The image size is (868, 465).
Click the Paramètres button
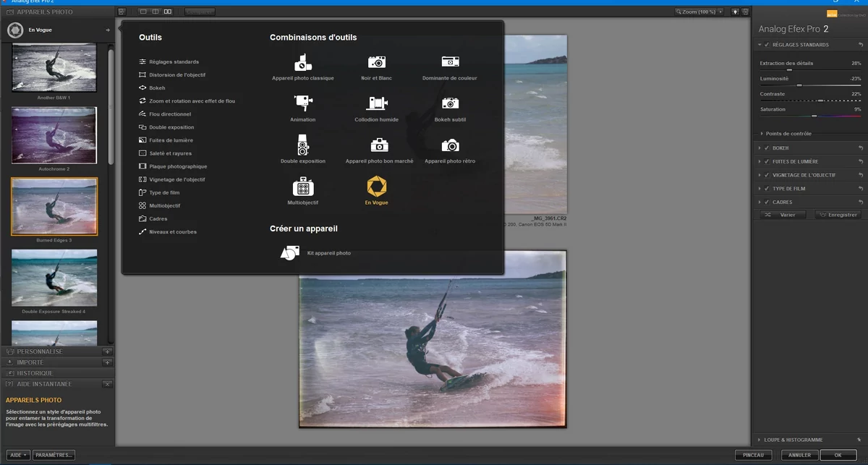tap(54, 455)
